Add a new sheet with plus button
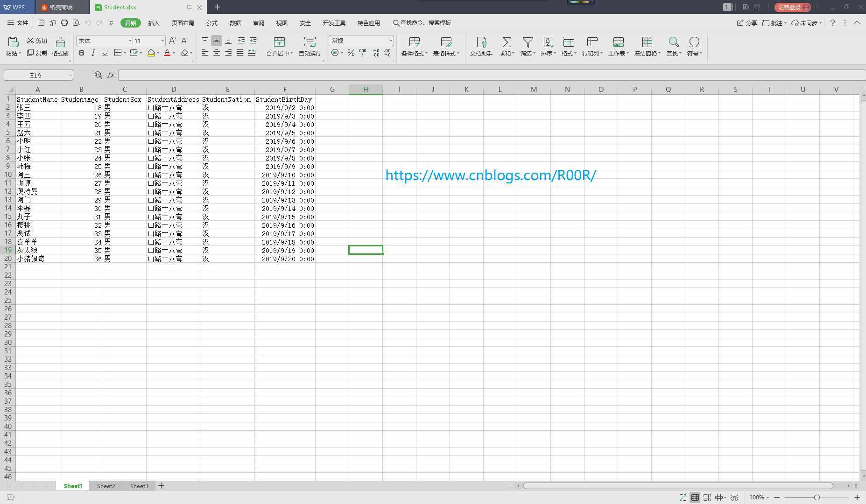The width and height of the screenshot is (866, 504). [x=161, y=486]
